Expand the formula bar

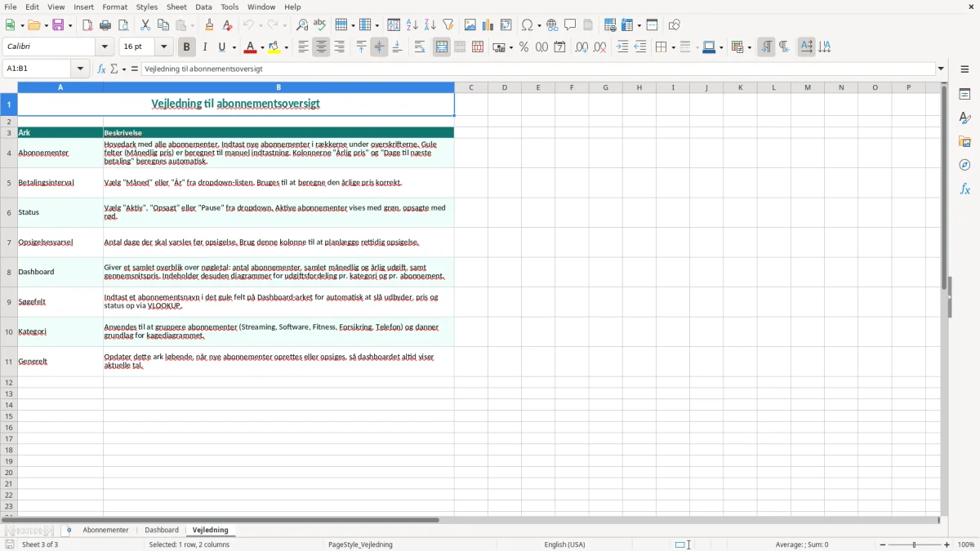pos(941,69)
